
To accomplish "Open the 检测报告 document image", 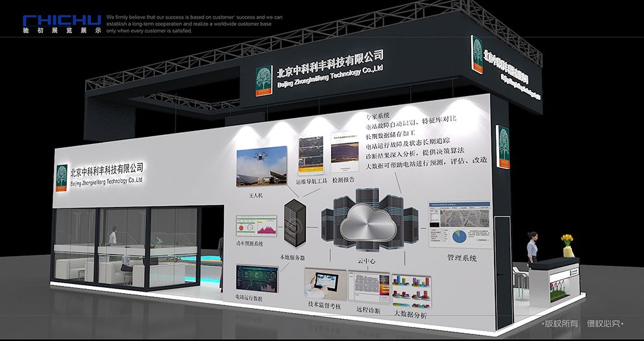I will [344, 152].
